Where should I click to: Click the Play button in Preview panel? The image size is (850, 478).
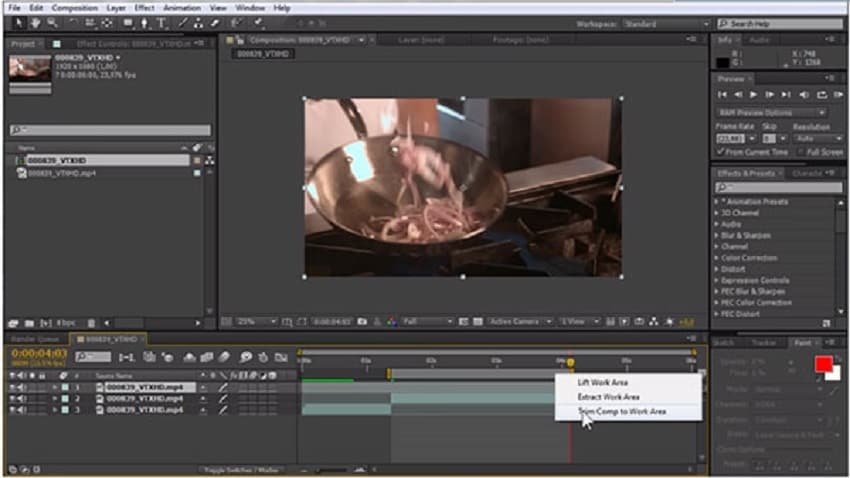754,95
